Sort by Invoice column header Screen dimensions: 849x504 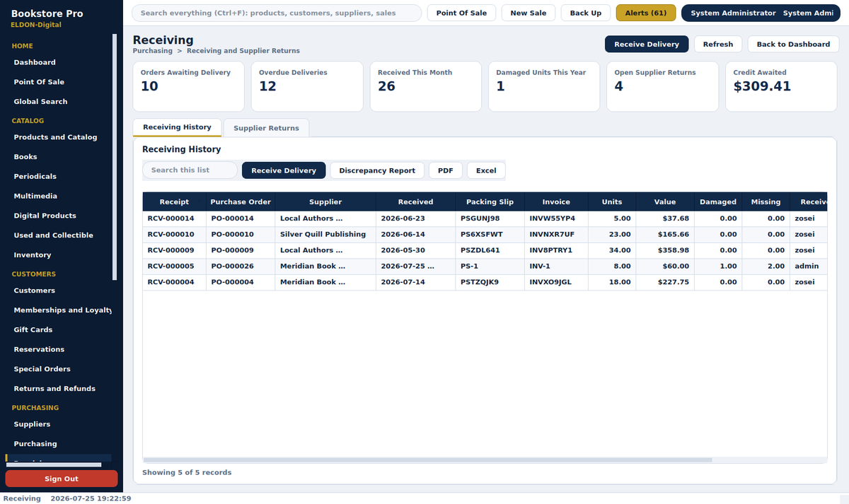click(556, 201)
